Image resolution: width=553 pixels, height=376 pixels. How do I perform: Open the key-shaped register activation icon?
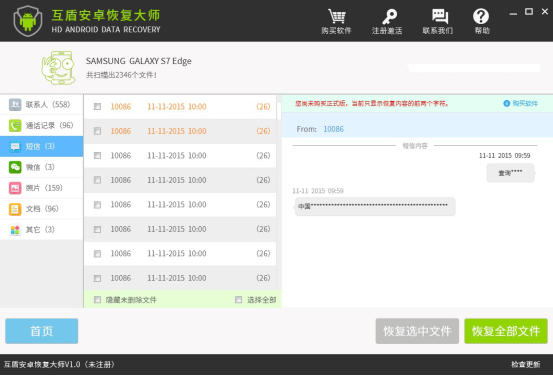pos(389,17)
